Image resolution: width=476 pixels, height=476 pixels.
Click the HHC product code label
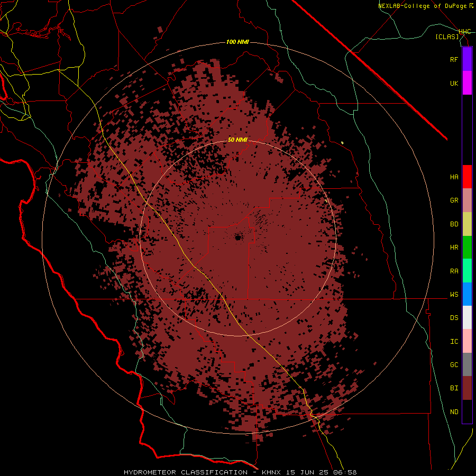tap(465, 32)
